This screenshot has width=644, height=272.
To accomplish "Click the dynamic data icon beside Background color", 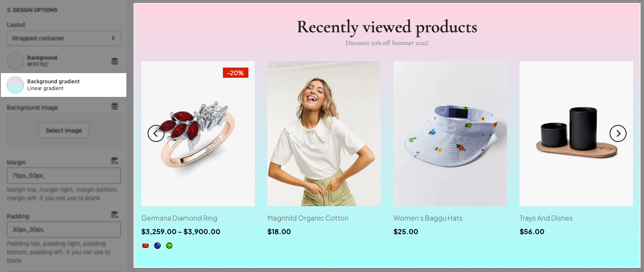I will 114,61.
